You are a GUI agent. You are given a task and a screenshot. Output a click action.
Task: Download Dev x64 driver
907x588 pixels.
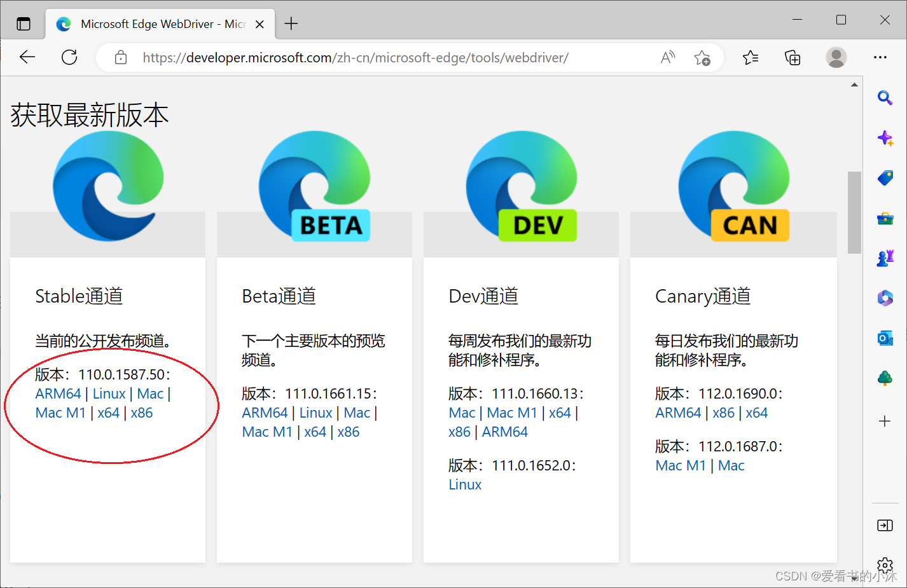point(560,413)
